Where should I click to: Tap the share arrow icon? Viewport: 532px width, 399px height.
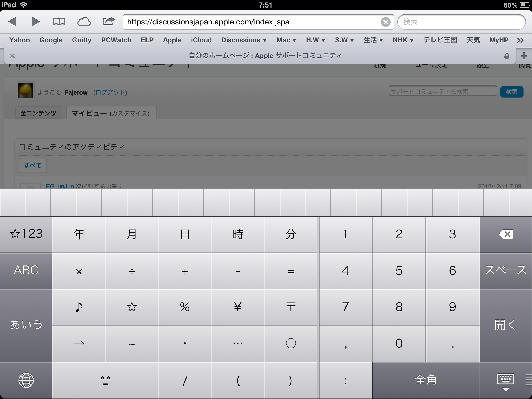108,21
